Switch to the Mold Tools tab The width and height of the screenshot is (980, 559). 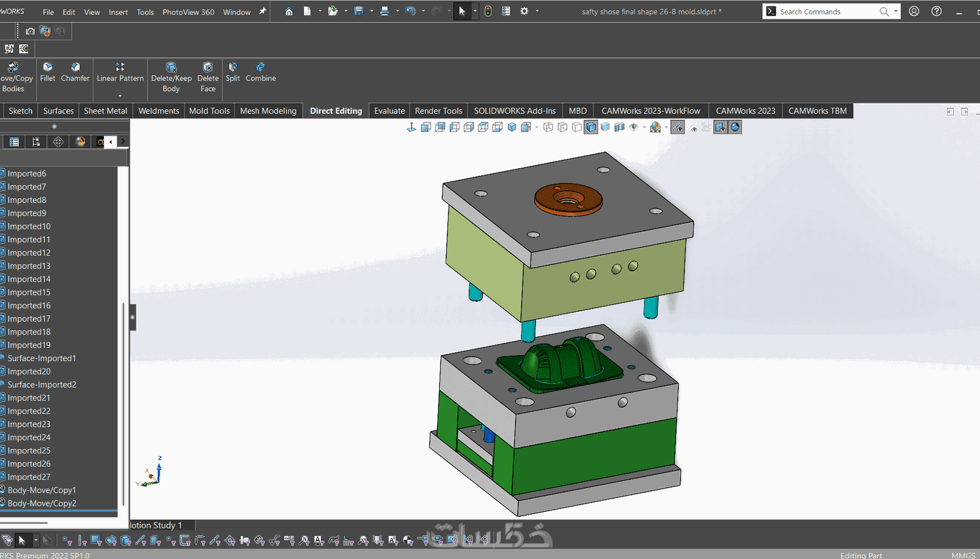209,111
